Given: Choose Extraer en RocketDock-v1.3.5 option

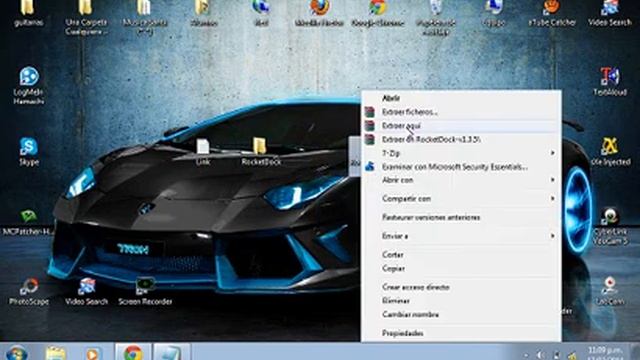Looking at the screenshot, I should [461, 140].
